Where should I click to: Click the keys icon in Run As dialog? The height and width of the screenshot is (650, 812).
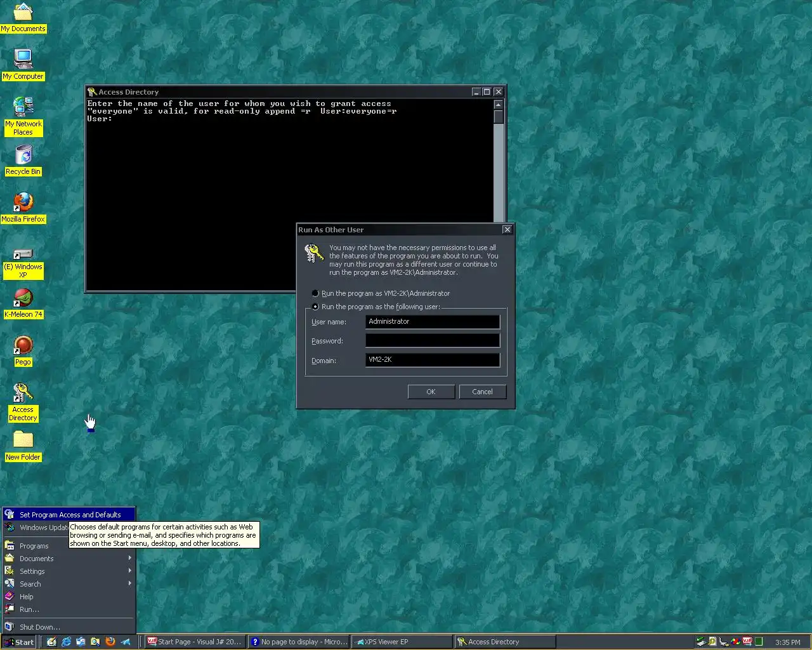(x=313, y=253)
